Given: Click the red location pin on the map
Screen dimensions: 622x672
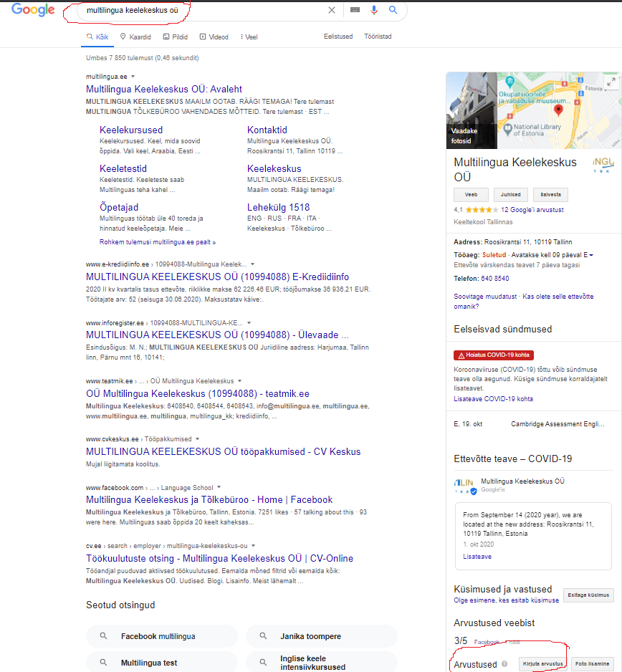Looking at the screenshot, I should click(559, 108).
